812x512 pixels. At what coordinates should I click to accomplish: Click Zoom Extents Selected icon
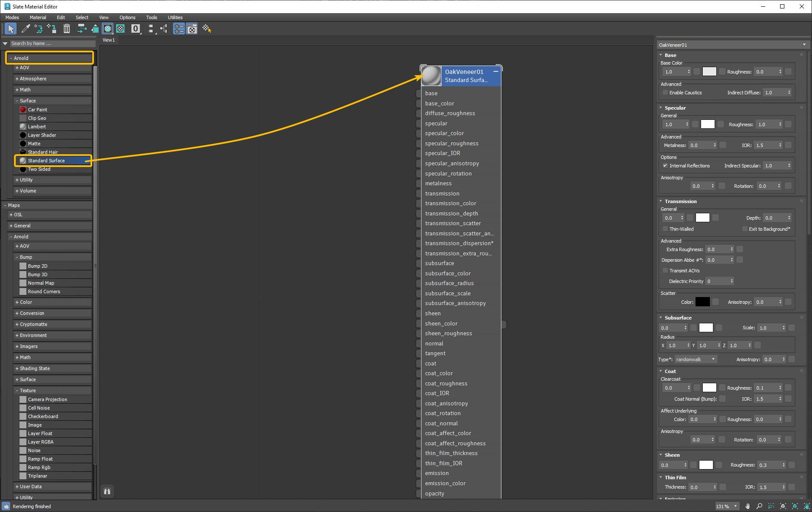click(795, 506)
